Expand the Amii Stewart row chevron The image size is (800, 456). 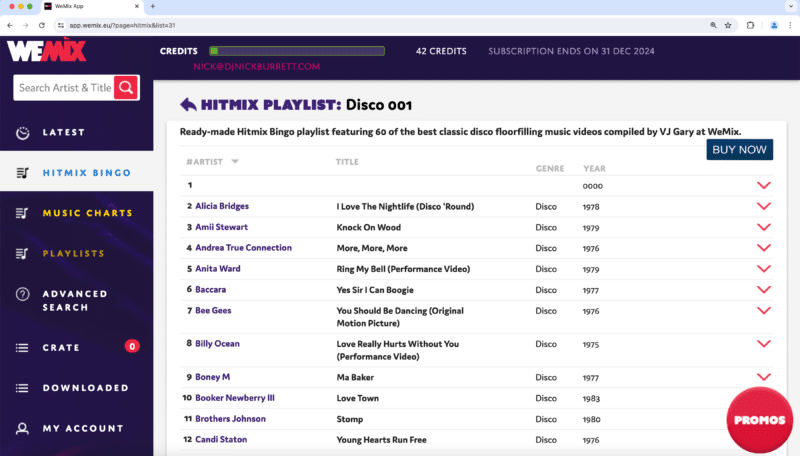tap(764, 227)
